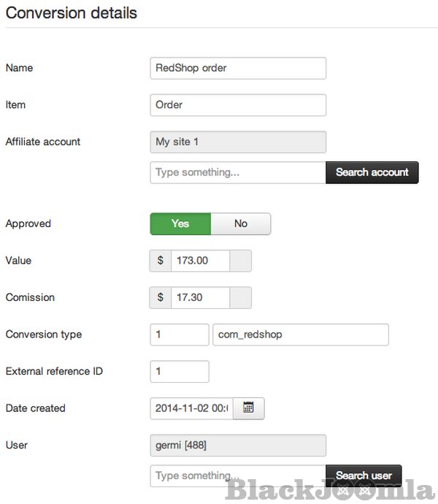The width and height of the screenshot is (438, 504).
Task: Click the Date created text field
Action: point(191,408)
